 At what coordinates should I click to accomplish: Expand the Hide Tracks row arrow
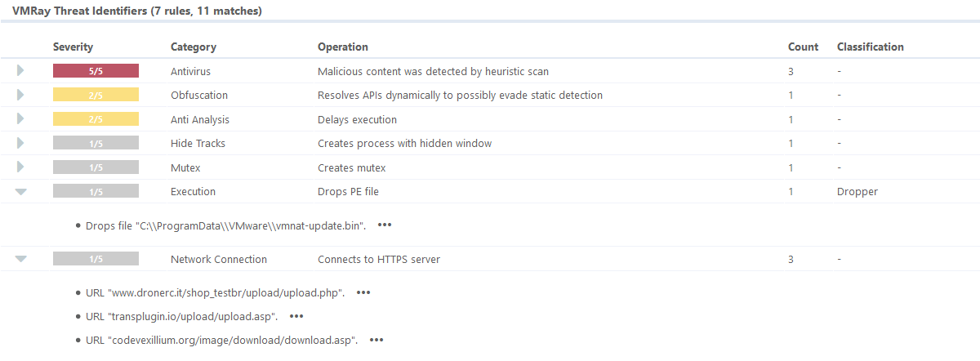pos(20,143)
